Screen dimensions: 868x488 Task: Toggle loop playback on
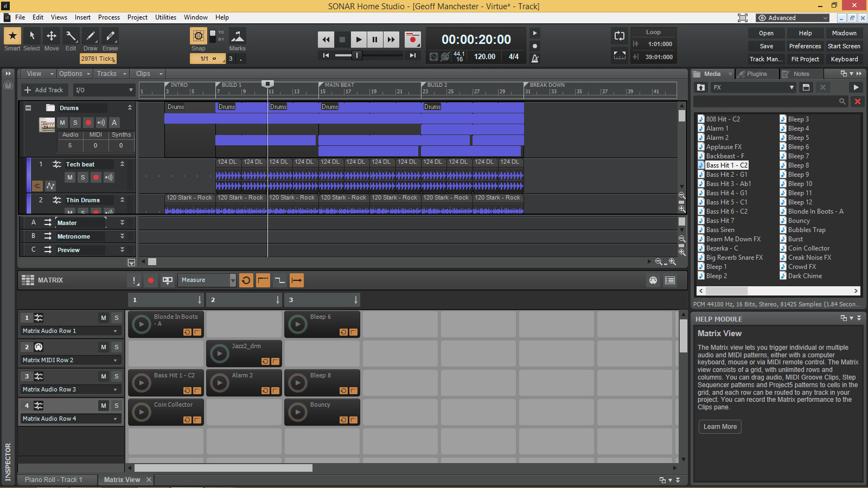click(620, 36)
